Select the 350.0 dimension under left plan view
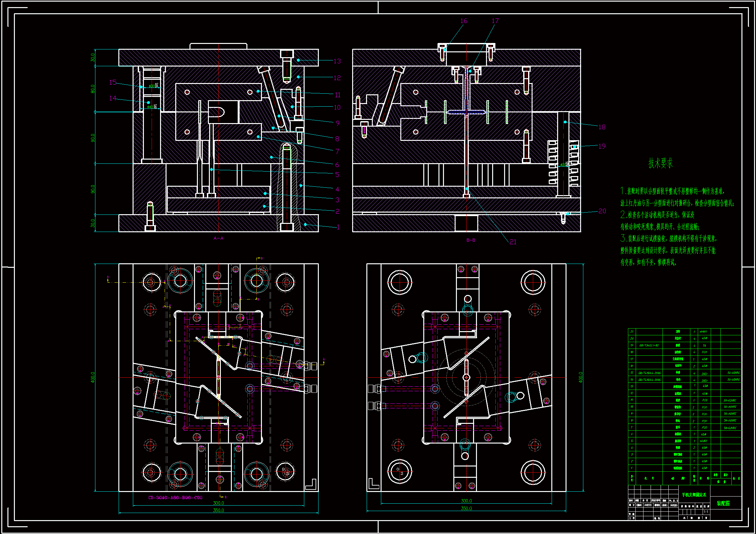This screenshot has height=534, width=756. [218, 510]
